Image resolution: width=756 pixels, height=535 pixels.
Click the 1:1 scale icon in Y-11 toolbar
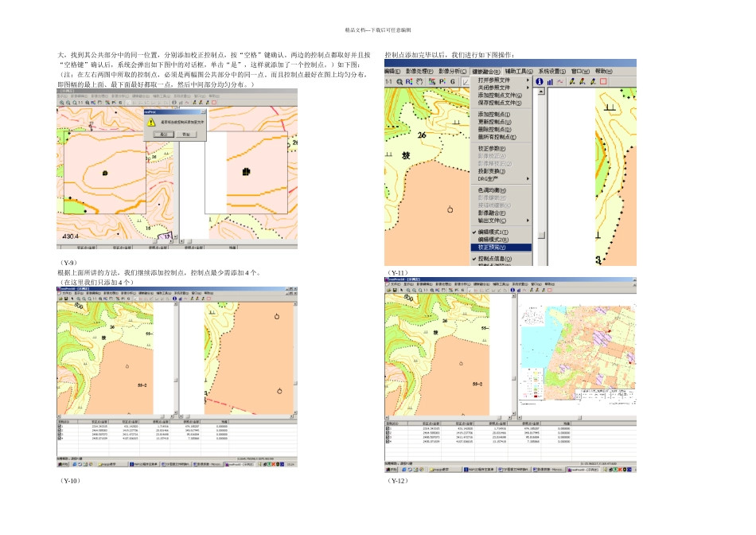tap(388, 81)
